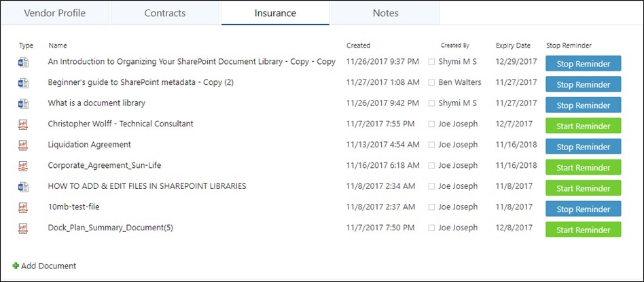Open HOW TO ADD & EDIT FILES IN SHAREPOINT LIBRARIES
Viewport: 644px width, 282px height.
coord(147,186)
